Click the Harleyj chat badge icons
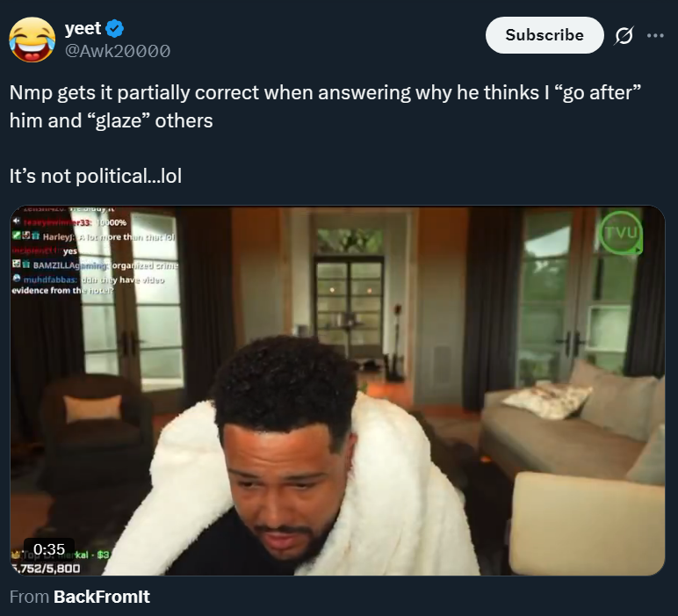The image size is (678, 616). 26,236
